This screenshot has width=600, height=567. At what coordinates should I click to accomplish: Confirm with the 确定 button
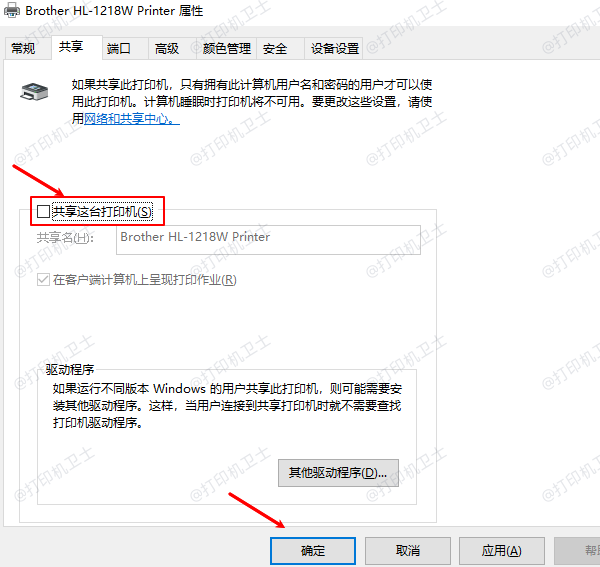(x=313, y=551)
